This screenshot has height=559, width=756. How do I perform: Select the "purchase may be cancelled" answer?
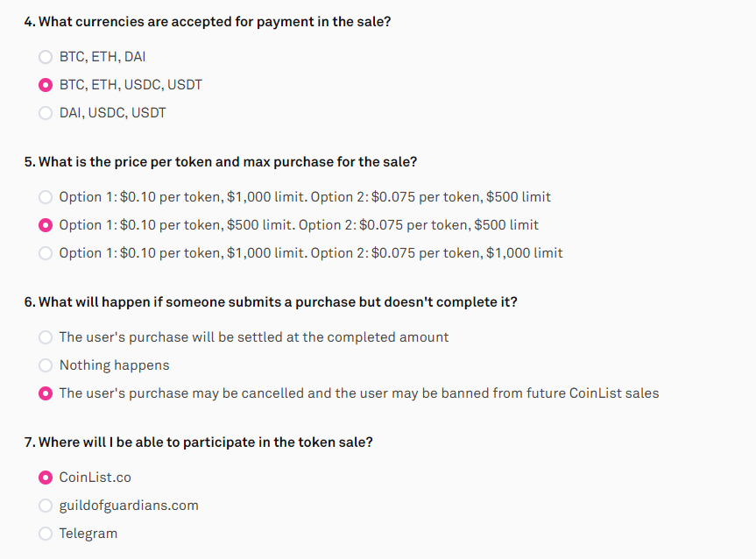[x=45, y=393]
